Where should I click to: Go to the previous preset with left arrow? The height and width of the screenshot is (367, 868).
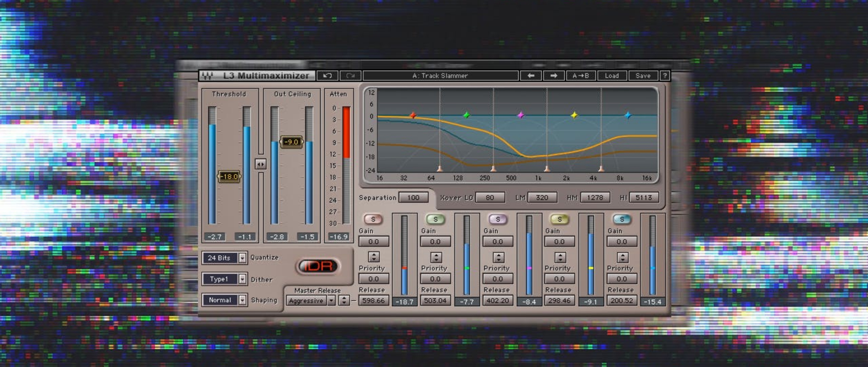tap(531, 76)
